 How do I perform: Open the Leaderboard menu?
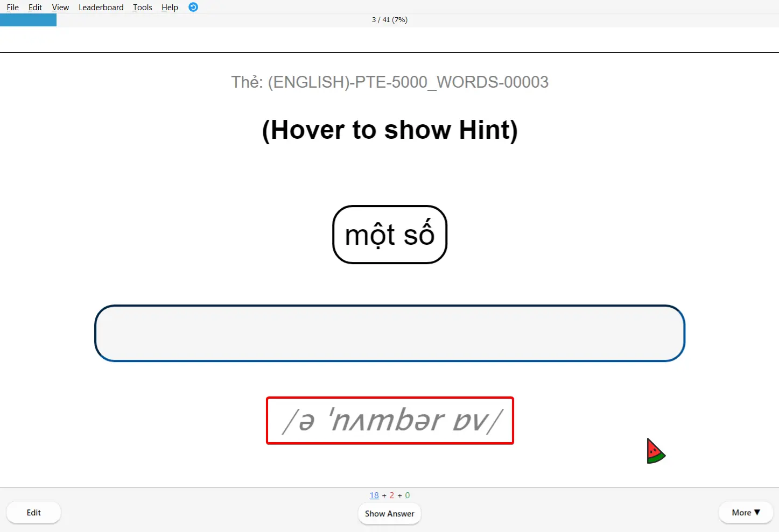pyautogui.click(x=101, y=7)
